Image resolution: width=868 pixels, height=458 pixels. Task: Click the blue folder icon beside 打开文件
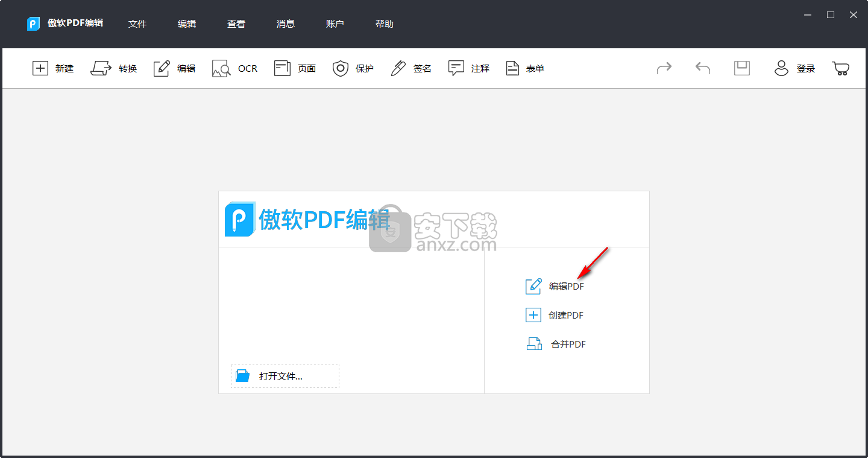pos(242,375)
